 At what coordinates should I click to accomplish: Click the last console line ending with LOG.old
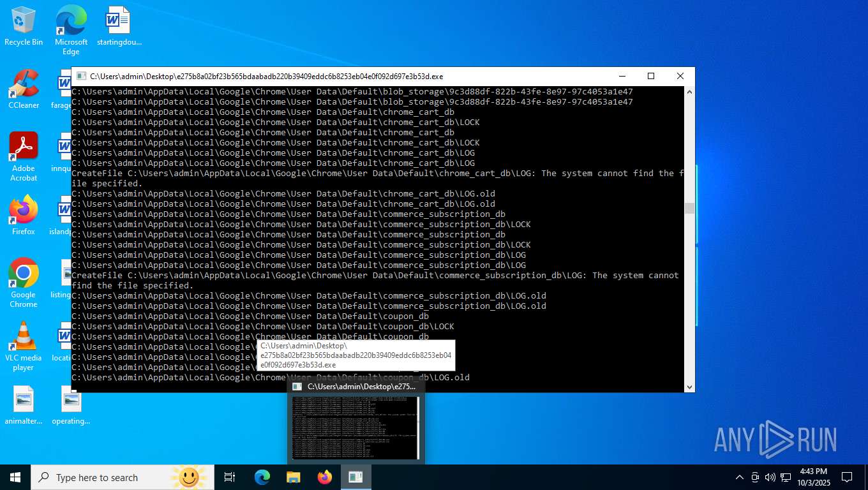coord(270,378)
